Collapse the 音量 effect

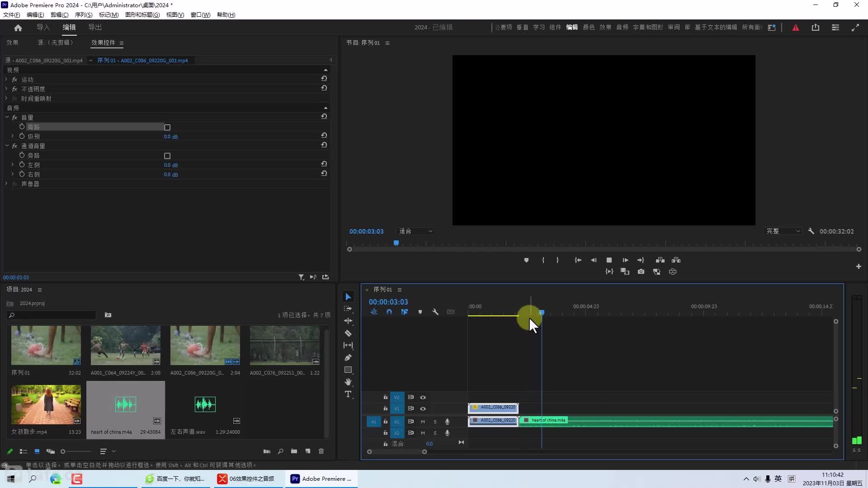[7, 117]
